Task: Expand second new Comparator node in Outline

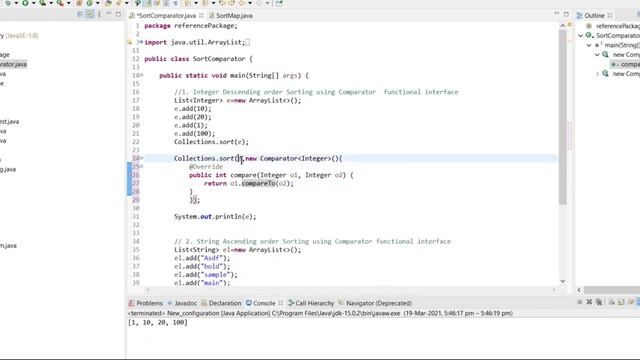Action: [597, 74]
